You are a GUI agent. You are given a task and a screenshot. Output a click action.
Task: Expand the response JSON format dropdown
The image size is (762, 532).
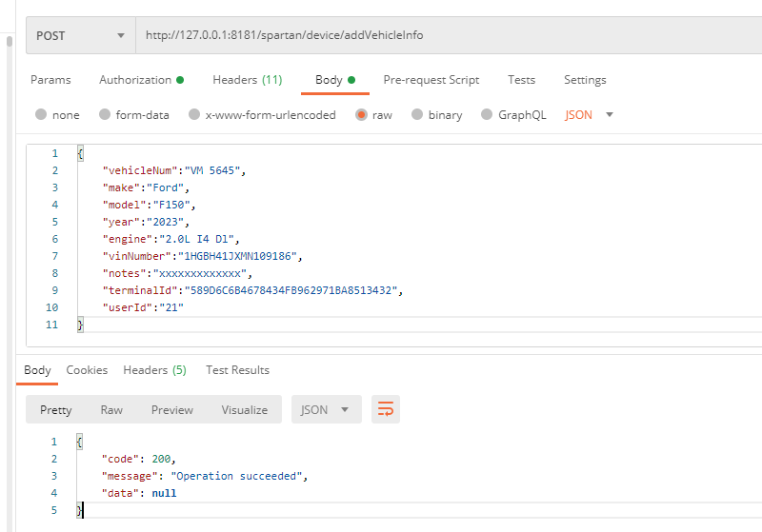click(x=325, y=409)
